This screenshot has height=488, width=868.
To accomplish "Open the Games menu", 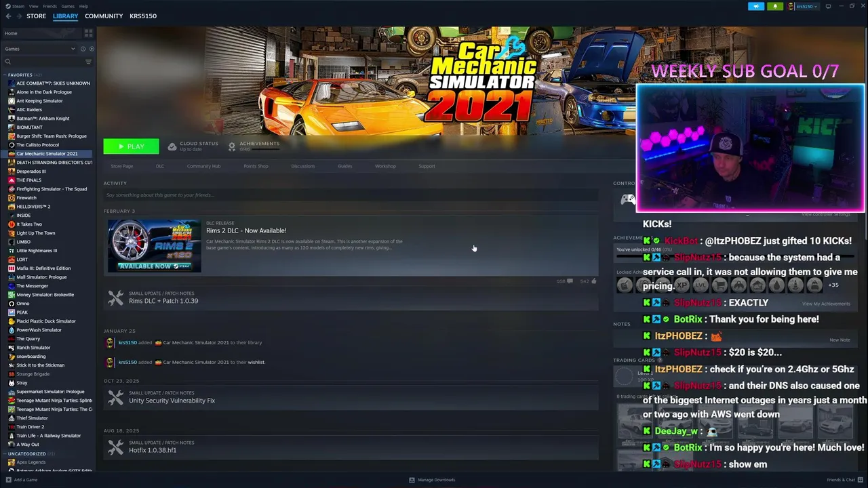I will coord(68,6).
